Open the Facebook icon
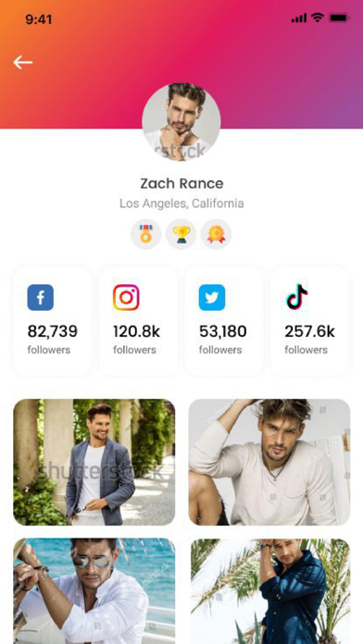Image resolution: width=363 pixels, height=644 pixels. pyautogui.click(x=41, y=297)
